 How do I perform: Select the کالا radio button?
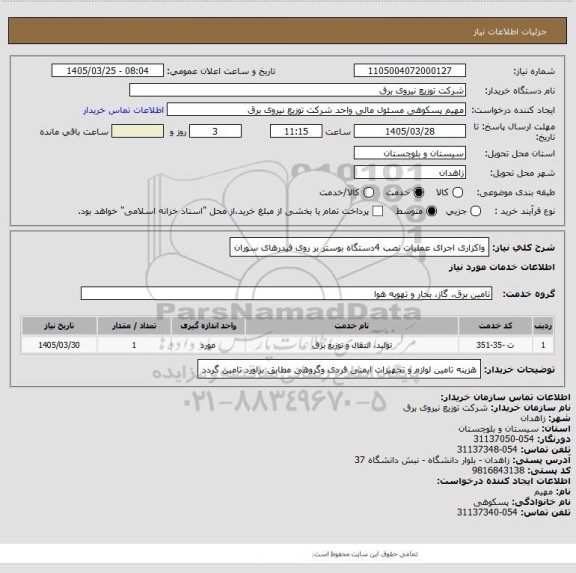[x=457, y=192]
